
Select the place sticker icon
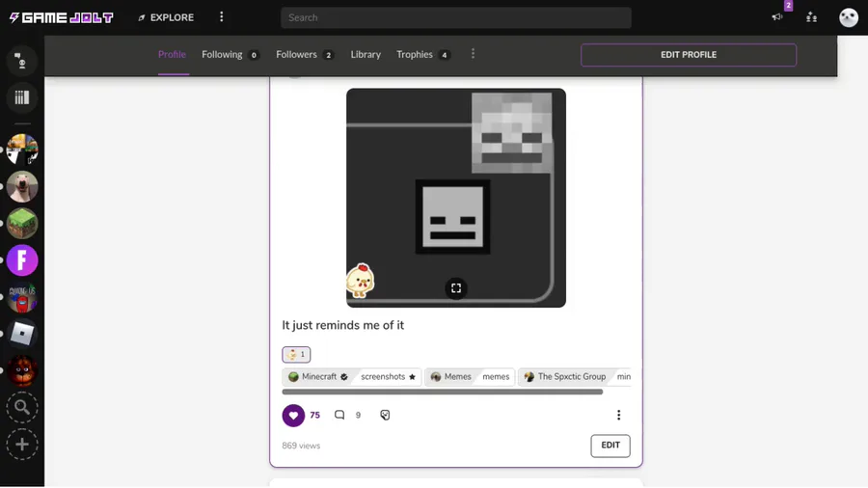(385, 415)
